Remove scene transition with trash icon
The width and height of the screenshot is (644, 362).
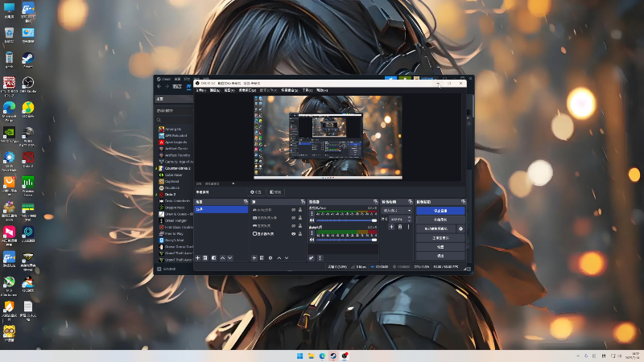point(400,227)
